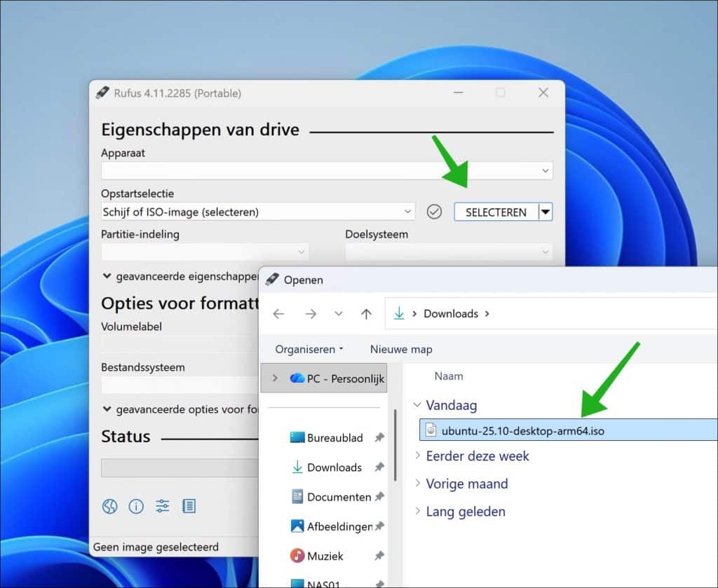
Task: Select ubuntu-25.10-desktop-arm64.iso file
Action: click(x=522, y=431)
